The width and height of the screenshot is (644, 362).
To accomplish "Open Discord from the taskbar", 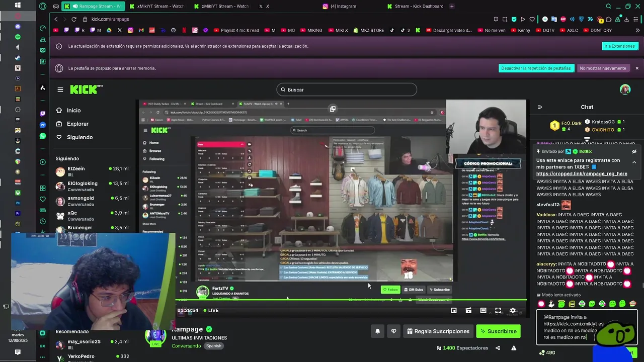I will pyautogui.click(x=18, y=26).
